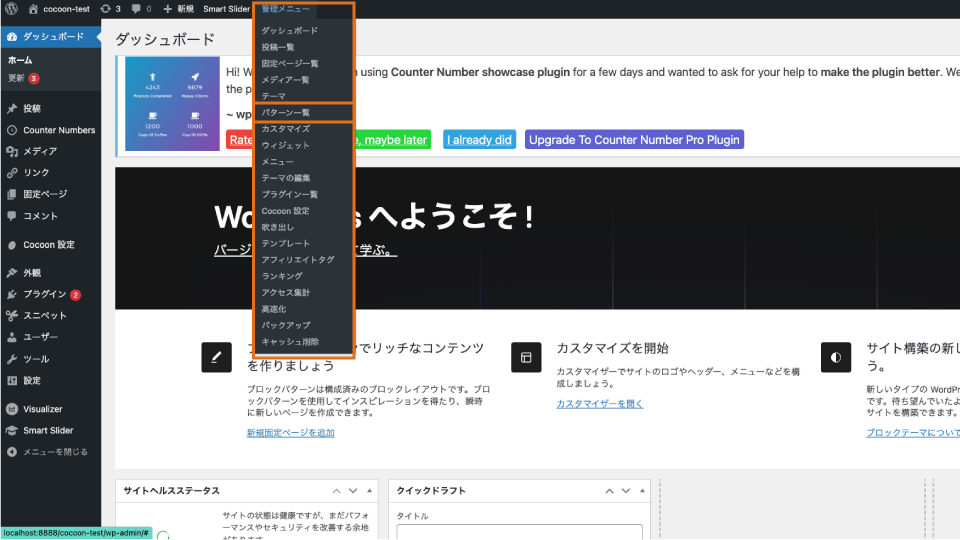Move クイックドラフト widget down arrow
Screen dimensions: 960x540
[x=626, y=491]
